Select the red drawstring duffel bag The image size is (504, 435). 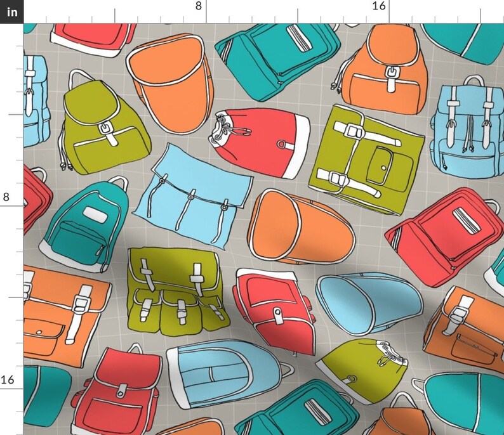pos(259,143)
